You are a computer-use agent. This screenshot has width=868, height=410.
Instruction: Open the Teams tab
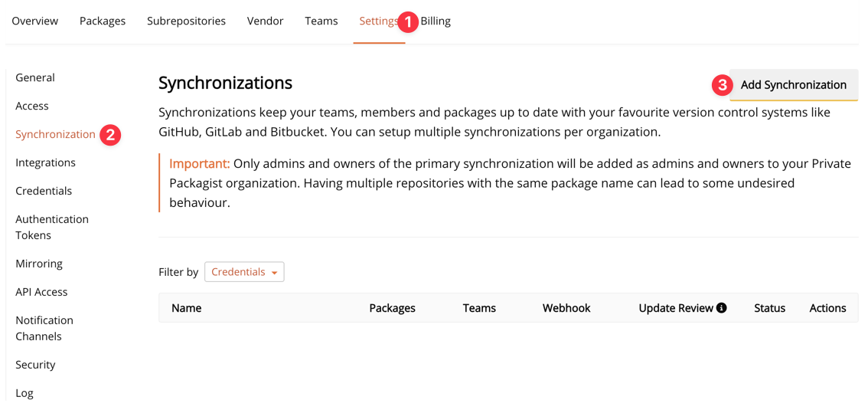(x=321, y=21)
